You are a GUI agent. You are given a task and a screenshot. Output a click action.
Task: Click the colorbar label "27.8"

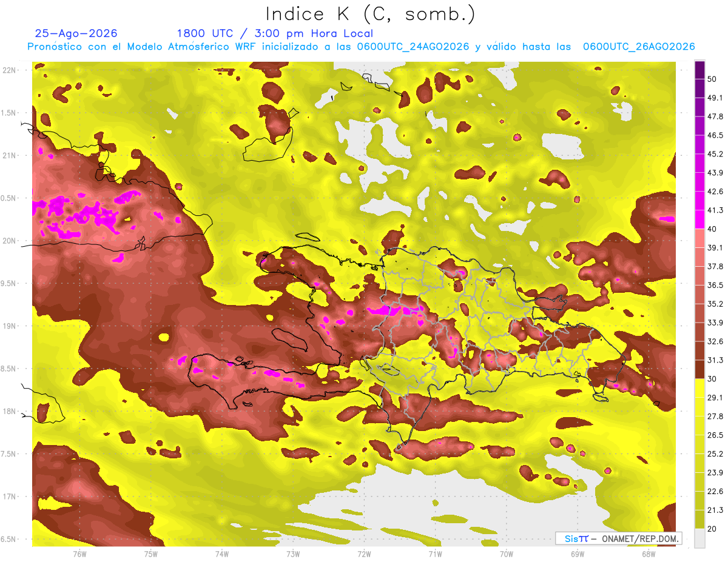715,416
